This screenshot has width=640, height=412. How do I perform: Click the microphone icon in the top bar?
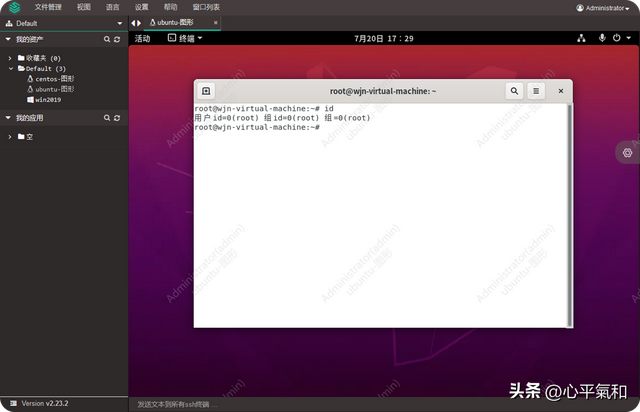click(x=602, y=38)
